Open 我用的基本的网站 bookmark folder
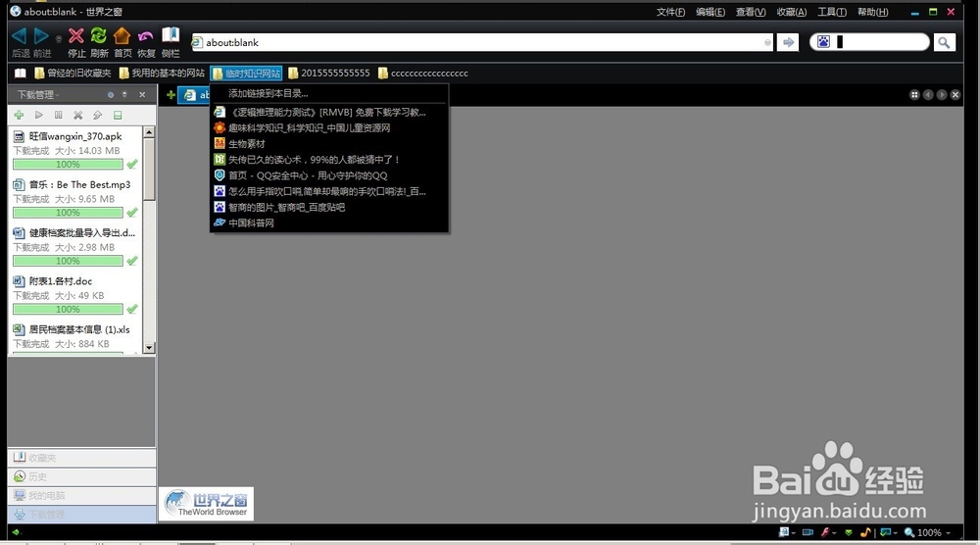 click(162, 74)
